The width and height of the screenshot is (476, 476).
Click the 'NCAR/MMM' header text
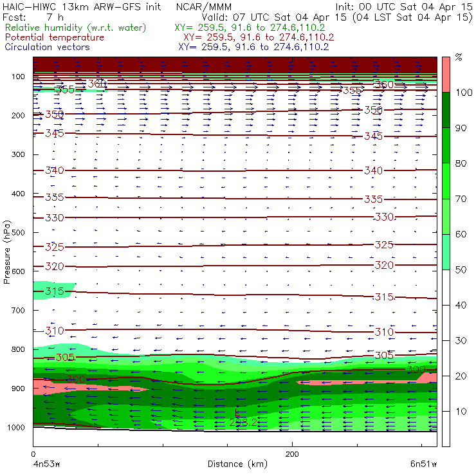[x=204, y=6]
